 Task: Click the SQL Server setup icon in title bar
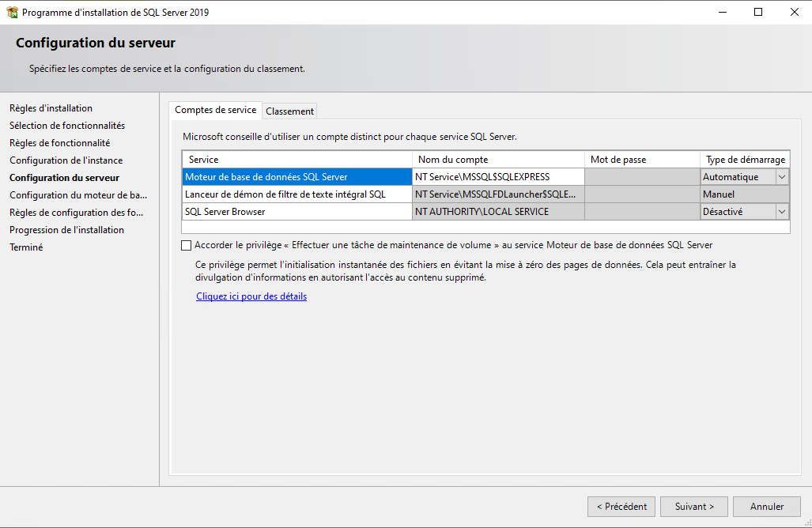coord(12,13)
